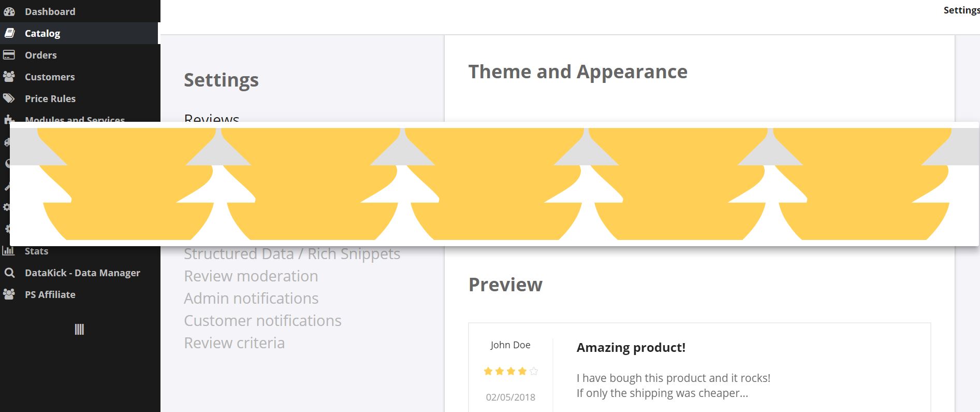Viewport: 980px width, 412px height.
Task: Click the Orders credit card icon
Action: click(9, 55)
